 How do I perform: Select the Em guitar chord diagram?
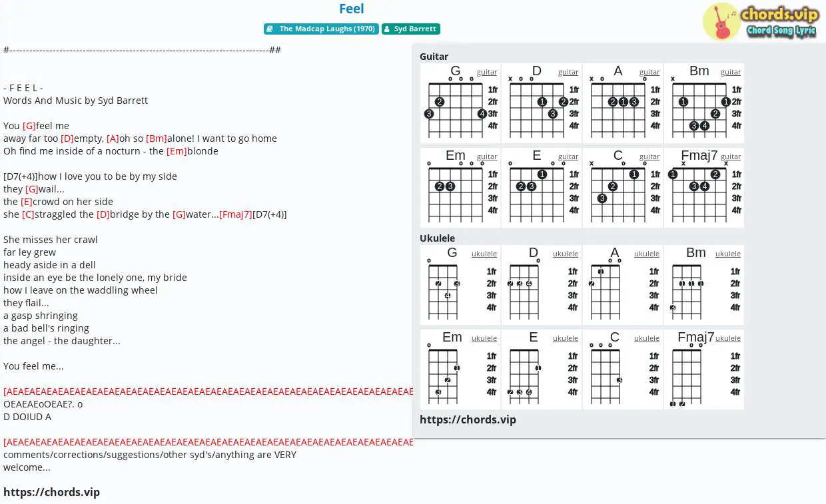click(x=460, y=188)
